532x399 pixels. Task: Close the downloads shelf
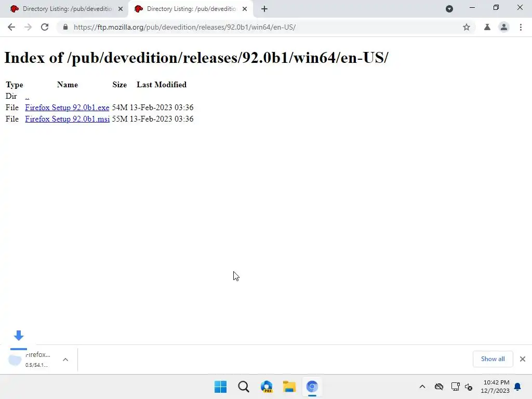click(523, 359)
